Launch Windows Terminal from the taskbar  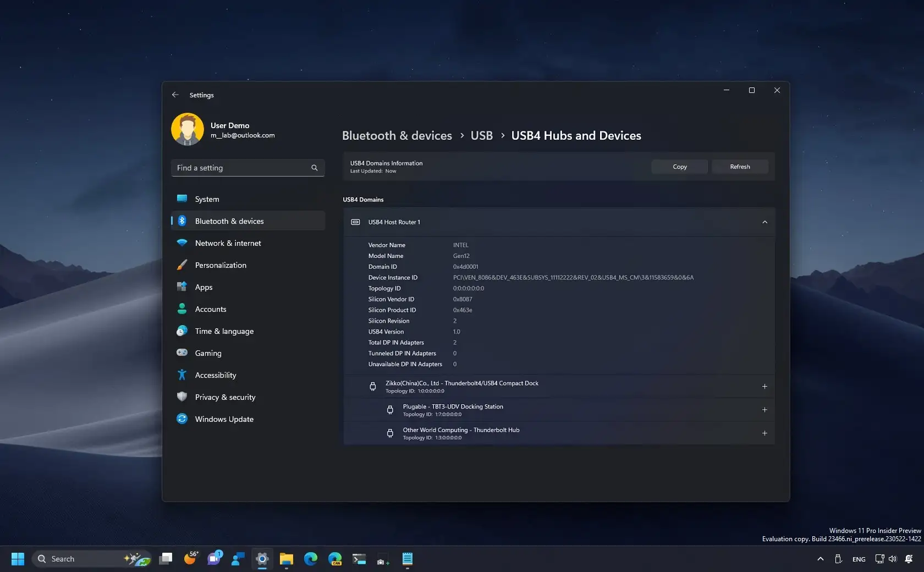(x=359, y=559)
